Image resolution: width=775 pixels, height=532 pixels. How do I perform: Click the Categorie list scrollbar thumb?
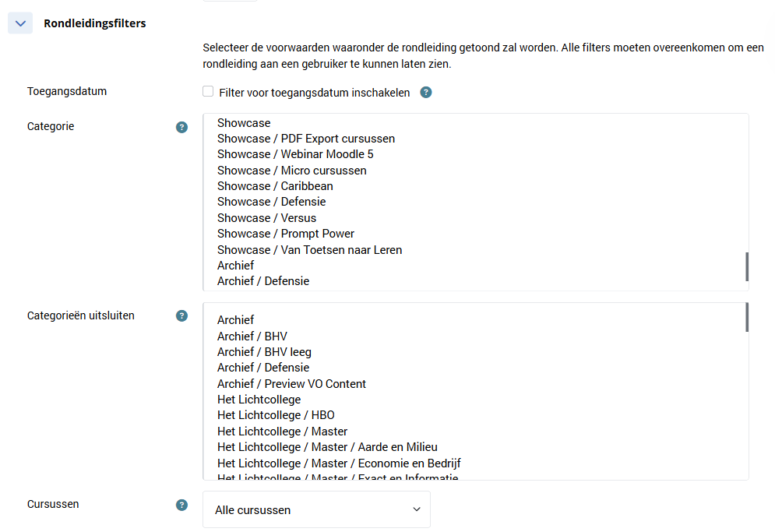(x=747, y=266)
